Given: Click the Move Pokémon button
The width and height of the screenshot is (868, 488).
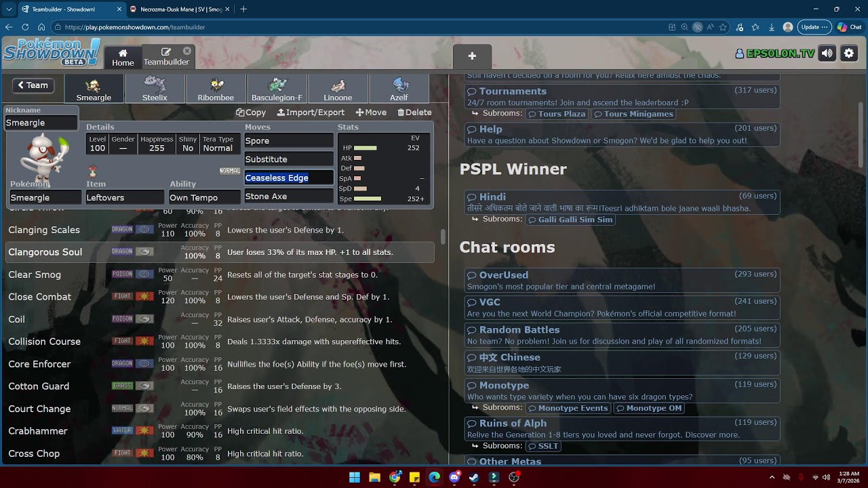Looking at the screenshot, I should tap(371, 113).
